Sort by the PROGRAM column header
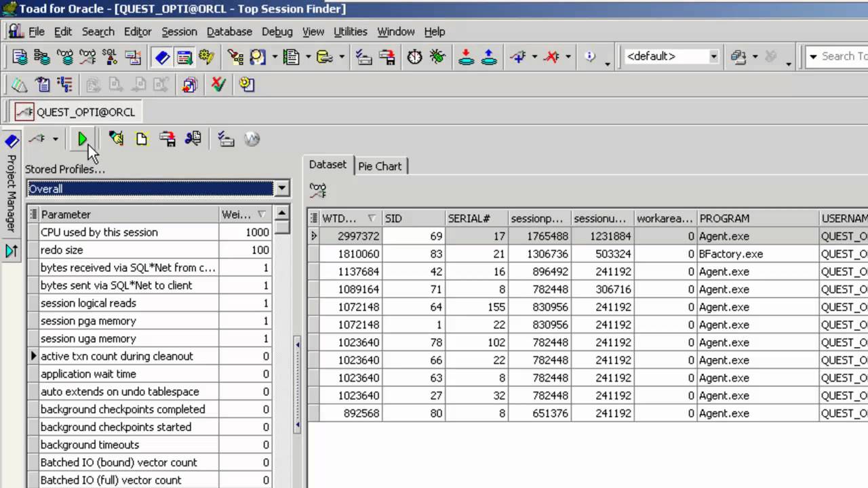 coord(757,218)
